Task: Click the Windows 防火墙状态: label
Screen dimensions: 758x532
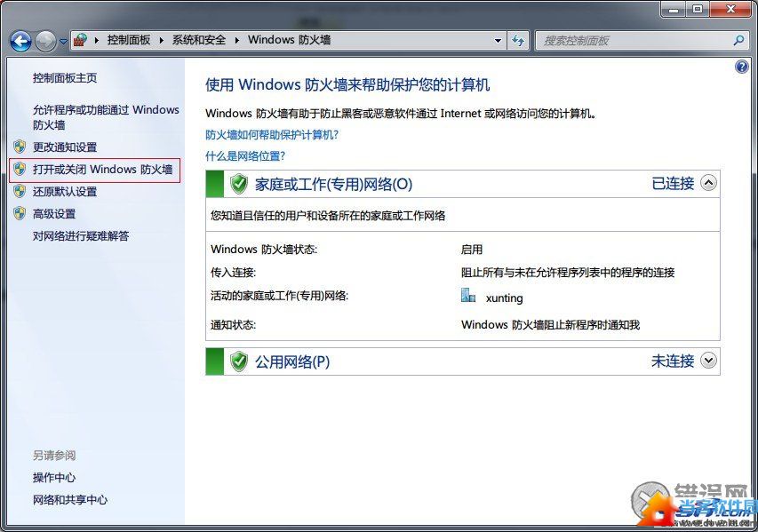Action: [x=264, y=250]
